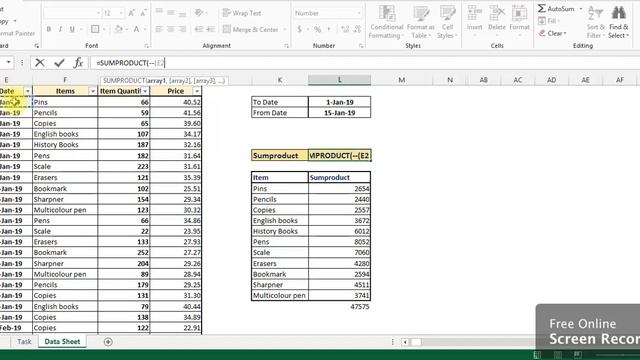Open Cell Styles gallery
Viewport: 640px width, 360px height.
(447, 22)
